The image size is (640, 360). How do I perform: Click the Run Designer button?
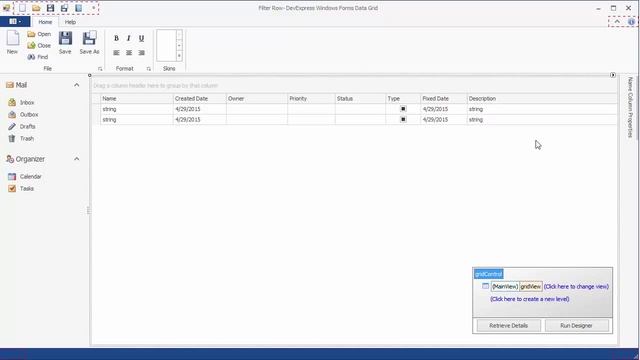[x=576, y=325]
